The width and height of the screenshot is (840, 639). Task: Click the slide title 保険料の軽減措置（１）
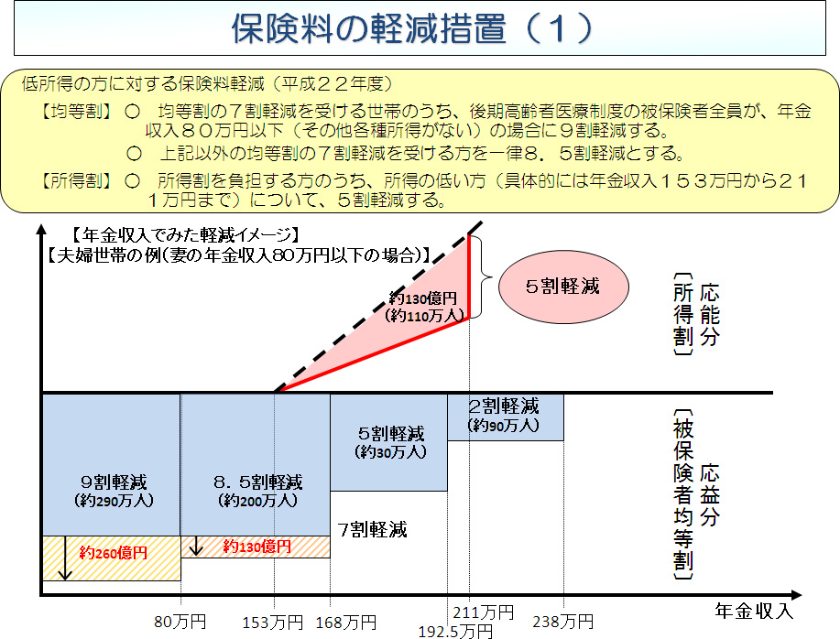(414, 28)
